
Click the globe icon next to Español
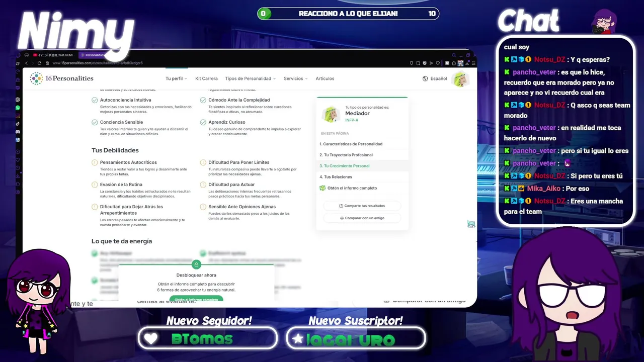[425, 78]
